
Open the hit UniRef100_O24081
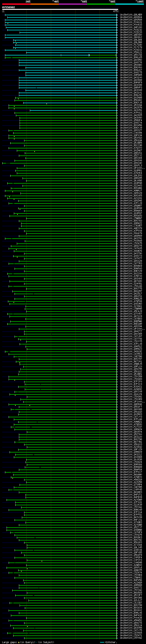pos(131,284)
